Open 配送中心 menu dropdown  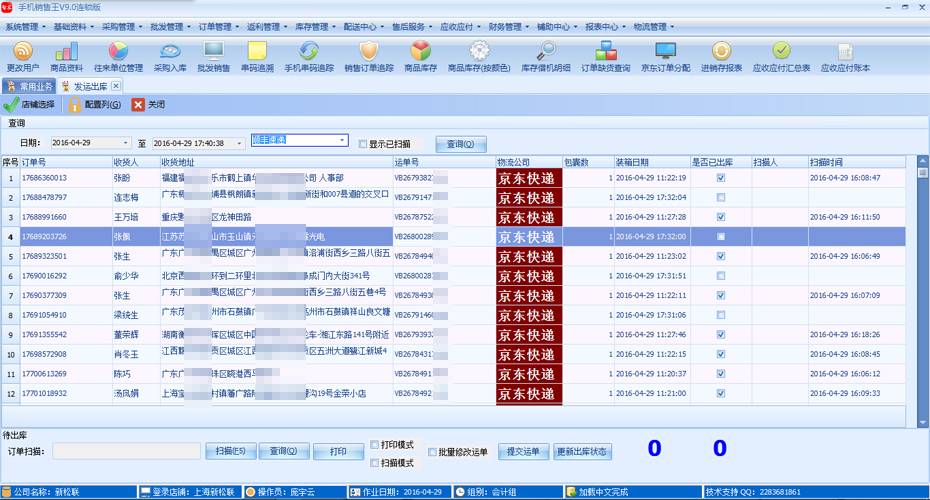pos(363,27)
